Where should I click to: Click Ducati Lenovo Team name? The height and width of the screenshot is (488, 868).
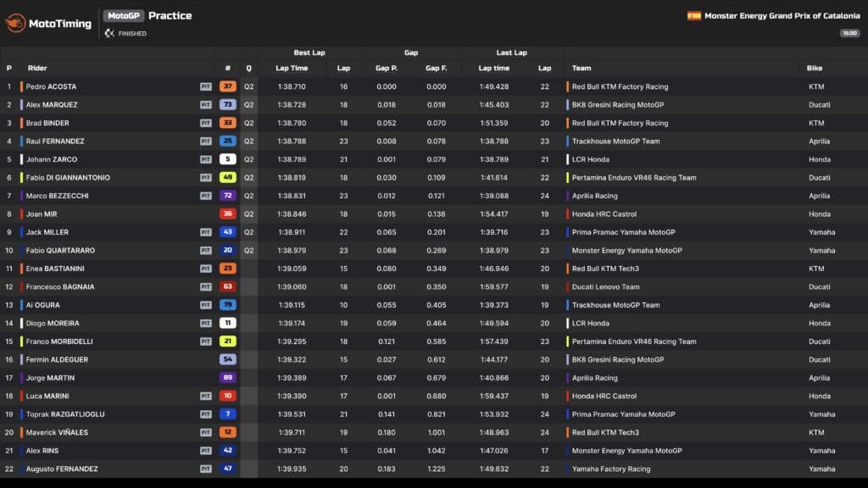tap(605, 287)
